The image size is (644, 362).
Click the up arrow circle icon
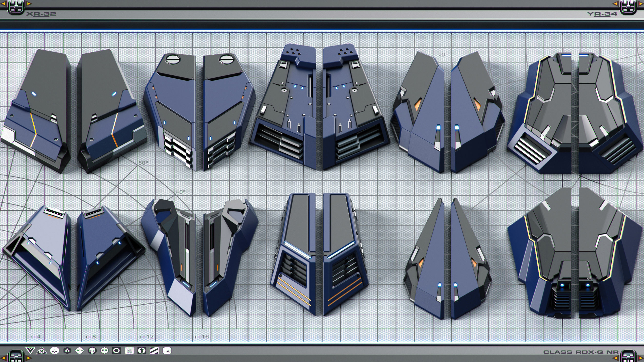coord(141,351)
